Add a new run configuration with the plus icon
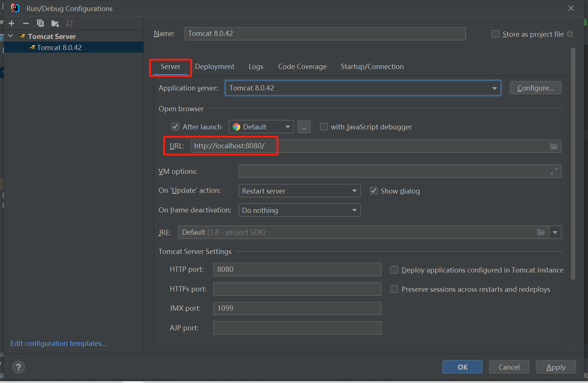Viewport: 588px width, 383px height. click(11, 23)
